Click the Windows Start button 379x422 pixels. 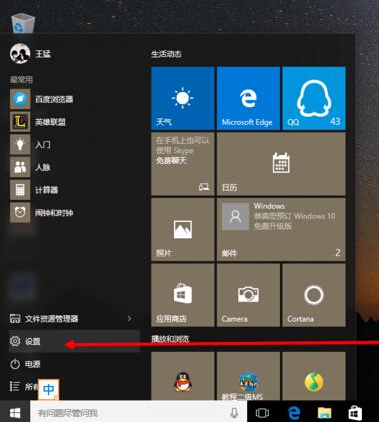click(x=15, y=413)
